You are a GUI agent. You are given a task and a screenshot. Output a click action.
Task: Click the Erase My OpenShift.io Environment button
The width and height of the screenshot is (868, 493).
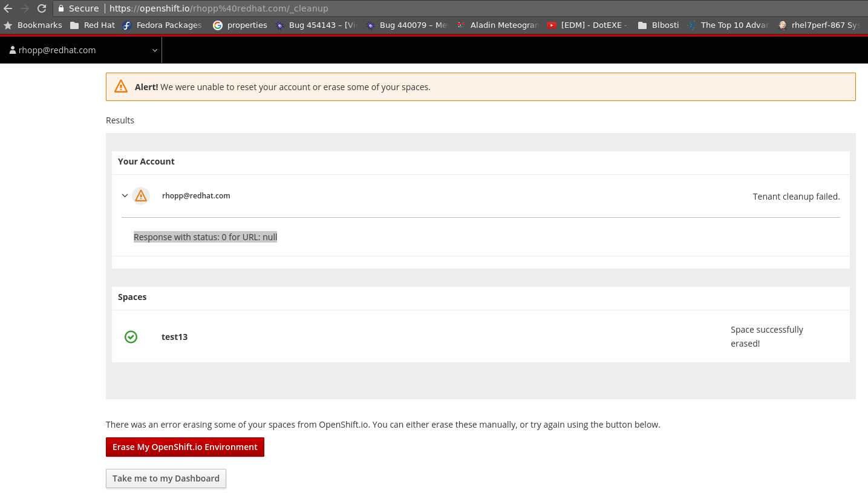pyautogui.click(x=184, y=446)
